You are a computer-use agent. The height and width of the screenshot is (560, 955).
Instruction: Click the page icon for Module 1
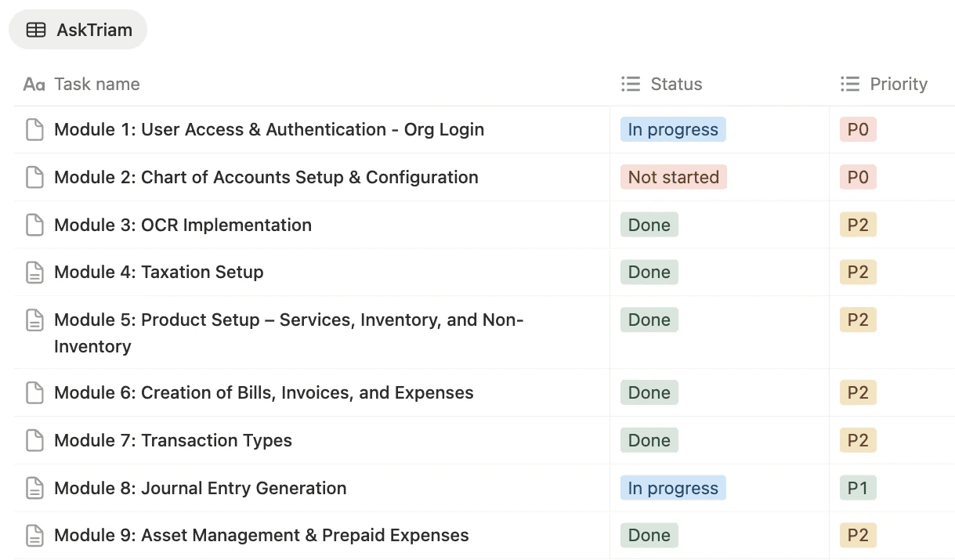(34, 130)
